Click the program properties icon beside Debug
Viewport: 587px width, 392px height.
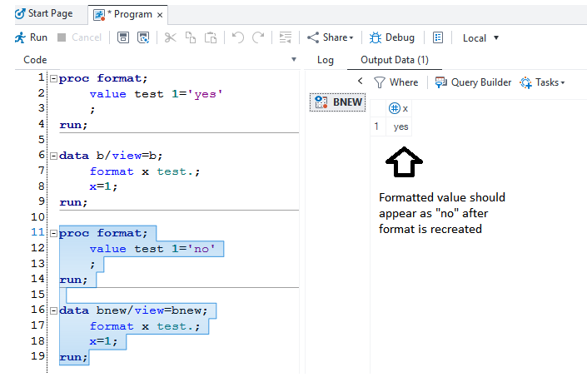(x=437, y=37)
